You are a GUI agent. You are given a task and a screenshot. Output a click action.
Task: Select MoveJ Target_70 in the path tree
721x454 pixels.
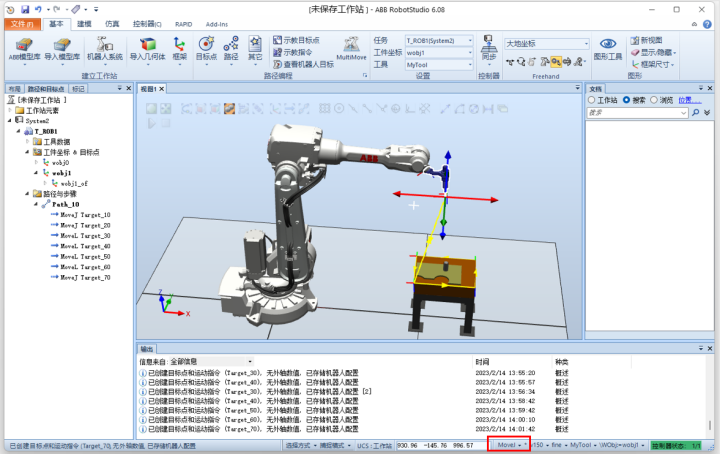point(81,277)
